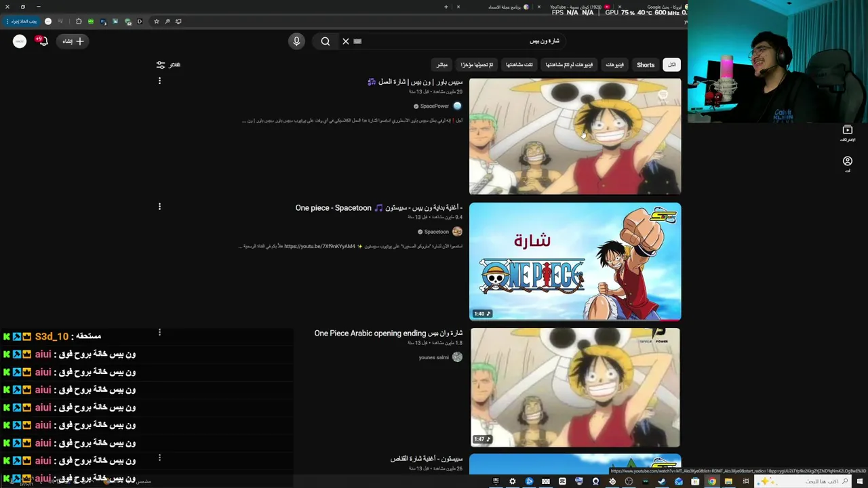Bookmark the page with the star icon
The width and height of the screenshot is (868, 488).
point(156,21)
